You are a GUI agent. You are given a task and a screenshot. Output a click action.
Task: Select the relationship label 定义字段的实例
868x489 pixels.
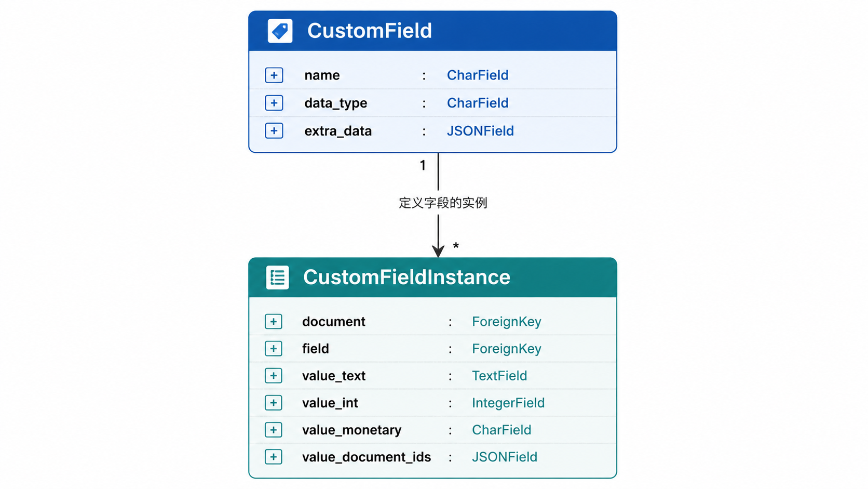(443, 203)
